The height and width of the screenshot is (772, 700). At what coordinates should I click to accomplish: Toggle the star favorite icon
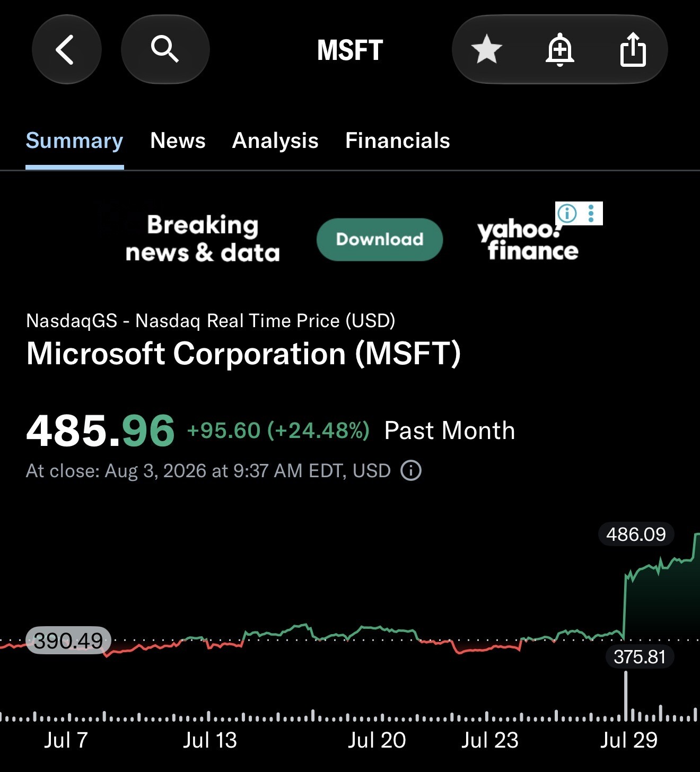[x=486, y=49]
